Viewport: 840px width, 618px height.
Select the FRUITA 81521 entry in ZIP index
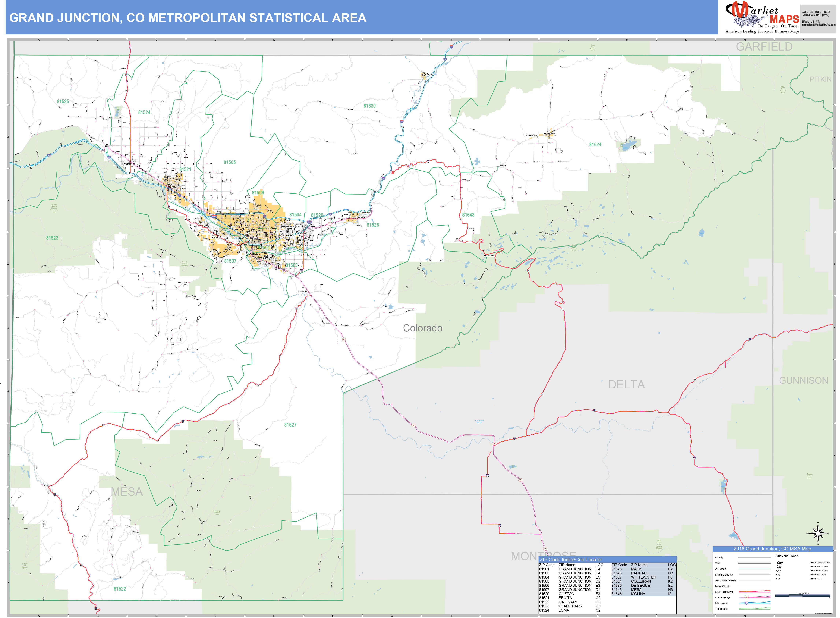(566, 598)
